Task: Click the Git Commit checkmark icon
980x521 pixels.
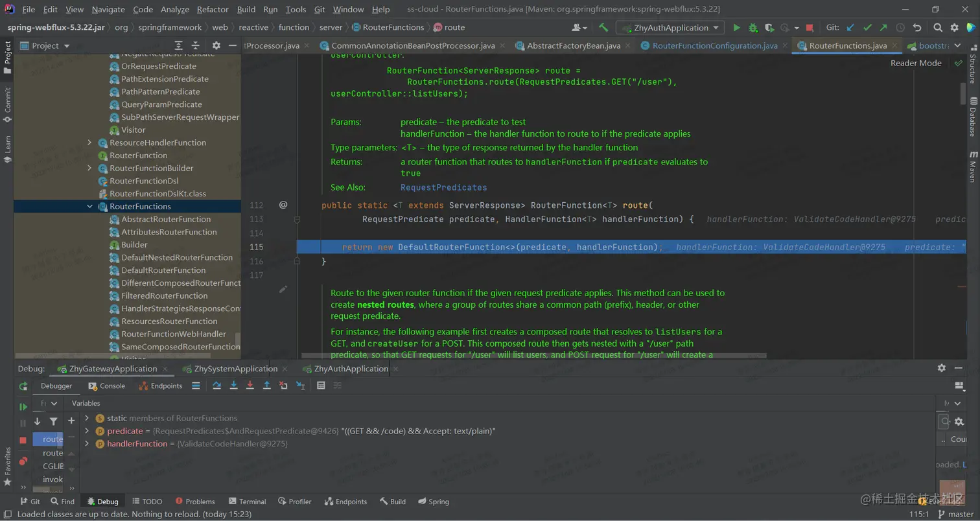Action: tap(867, 28)
